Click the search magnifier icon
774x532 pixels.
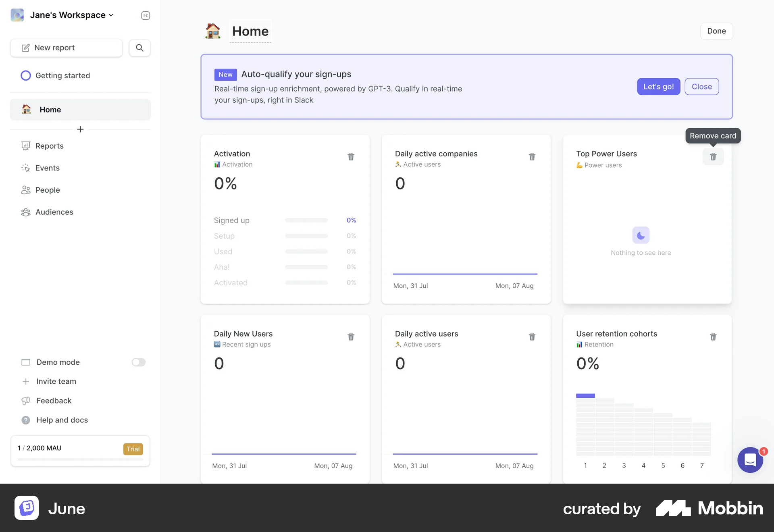point(139,48)
